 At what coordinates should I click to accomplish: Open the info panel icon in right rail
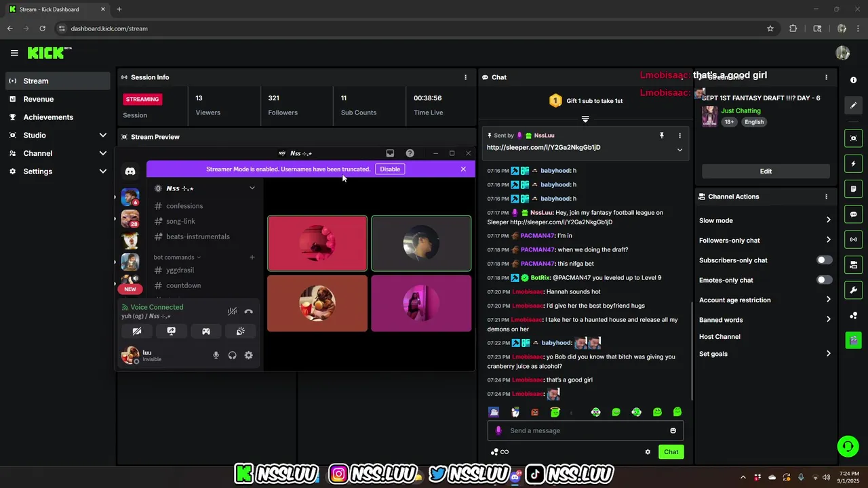(853, 80)
